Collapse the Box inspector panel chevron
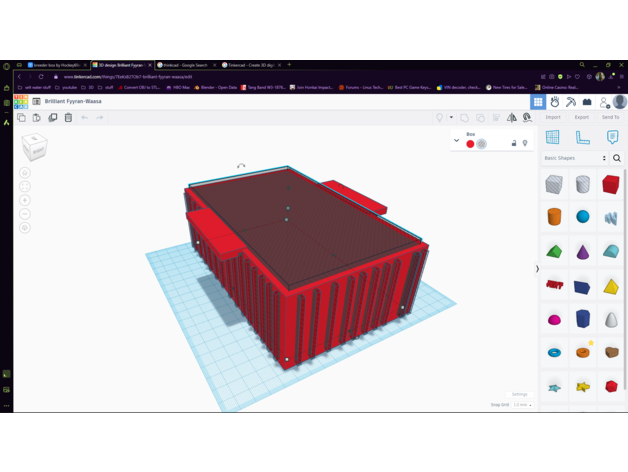Viewport: 628px width, 472px height. click(x=457, y=141)
